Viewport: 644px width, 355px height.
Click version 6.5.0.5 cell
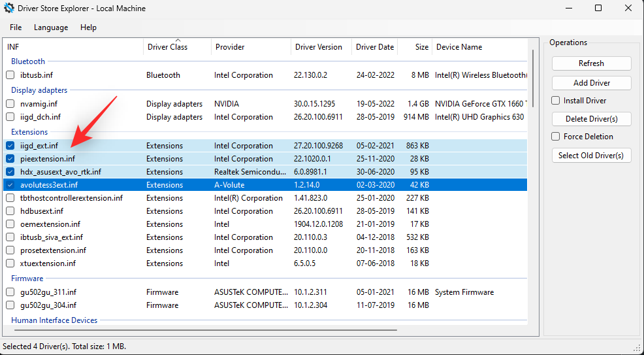pyautogui.click(x=304, y=263)
